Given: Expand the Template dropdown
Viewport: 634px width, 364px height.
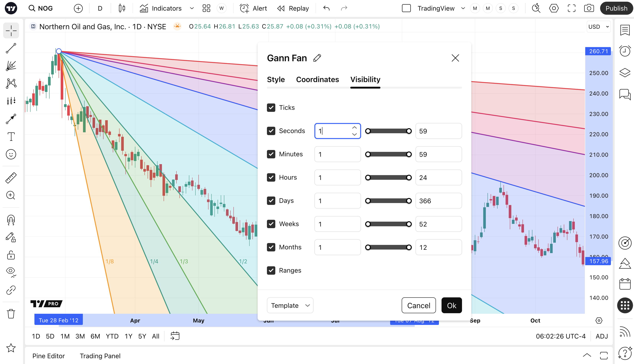Looking at the screenshot, I should [x=290, y=306].
